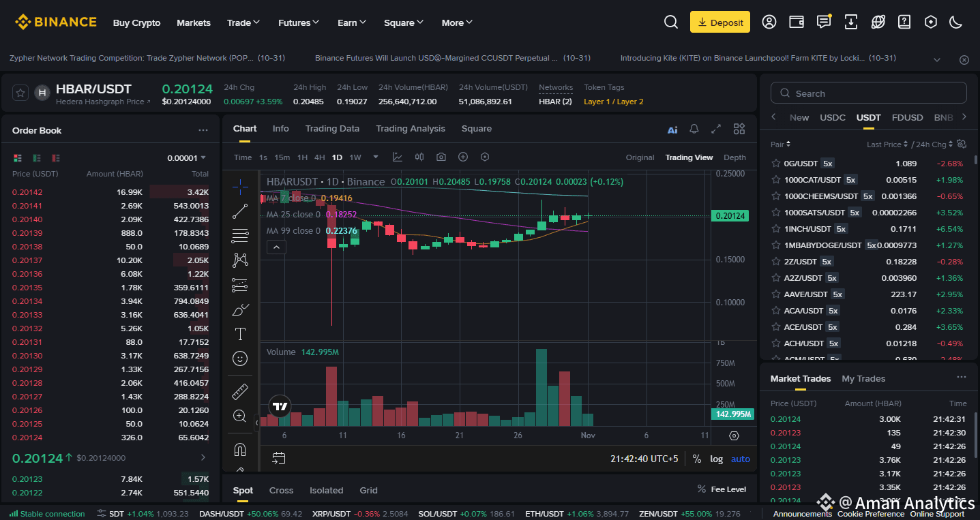Favorite HBAR/USDT with the star icon
The width and height of the screenshot is (980, 520).
(20, 93)
